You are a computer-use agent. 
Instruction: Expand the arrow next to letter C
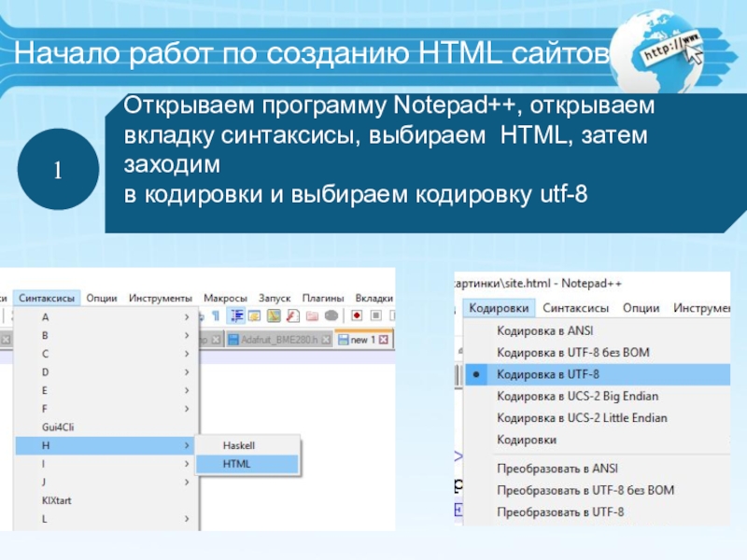pyautogui.click(x=187, y=354)
